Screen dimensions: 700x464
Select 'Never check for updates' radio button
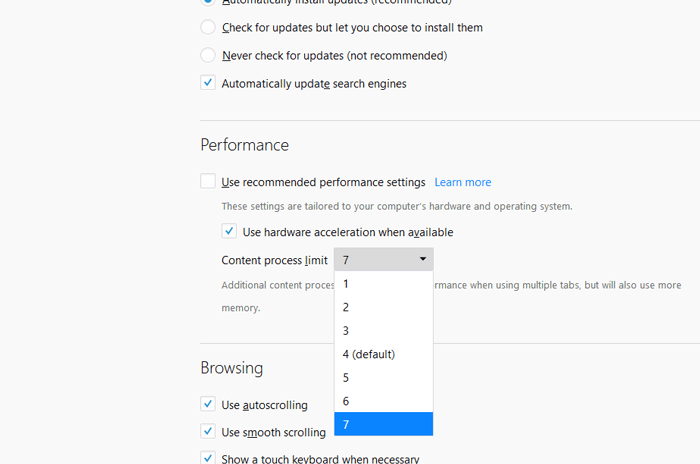(x=208, y=55)
